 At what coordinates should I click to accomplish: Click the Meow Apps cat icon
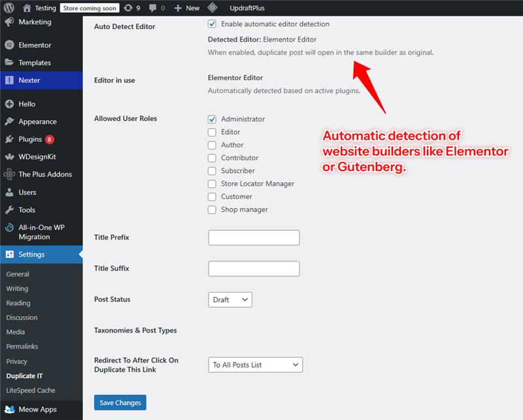pyautogui.click(x=9, y=410)
